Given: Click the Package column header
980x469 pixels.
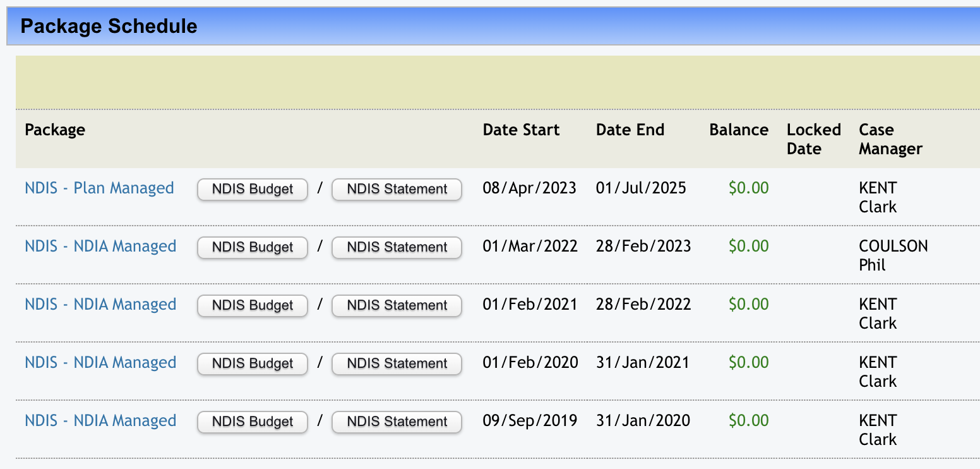Looking at the screenshot, I should click(x=55, y=130).
